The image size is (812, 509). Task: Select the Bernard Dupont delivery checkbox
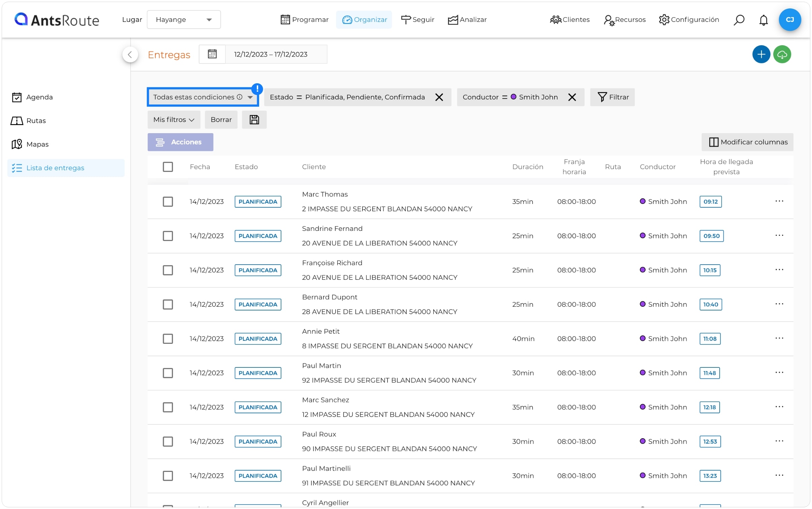pyautogui.click(x=168, y=304)
